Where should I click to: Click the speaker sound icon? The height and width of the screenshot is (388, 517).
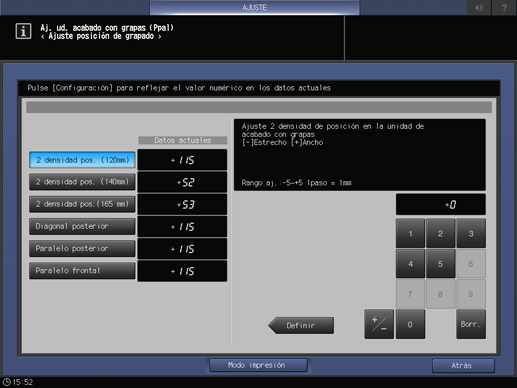tap(479, 7)
